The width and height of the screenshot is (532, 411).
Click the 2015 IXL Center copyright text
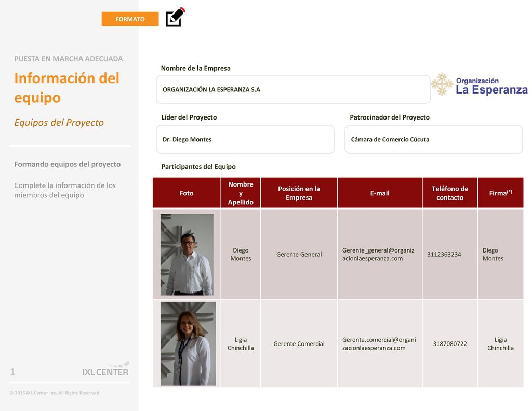click(x=54, y=393)
